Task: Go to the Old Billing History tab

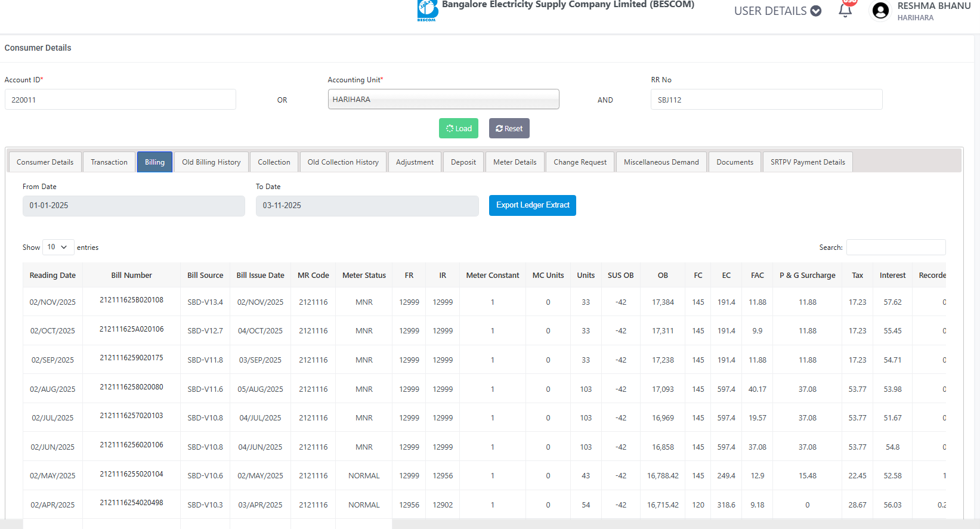Action: pos(211,162)
